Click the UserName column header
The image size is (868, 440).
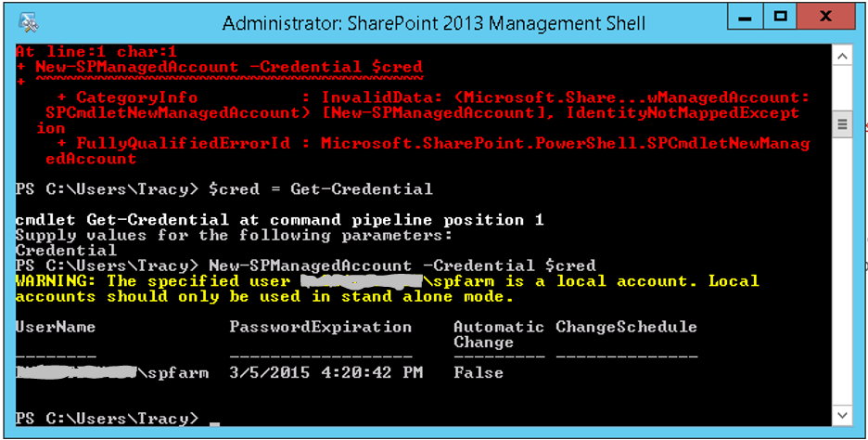point(55,327)
